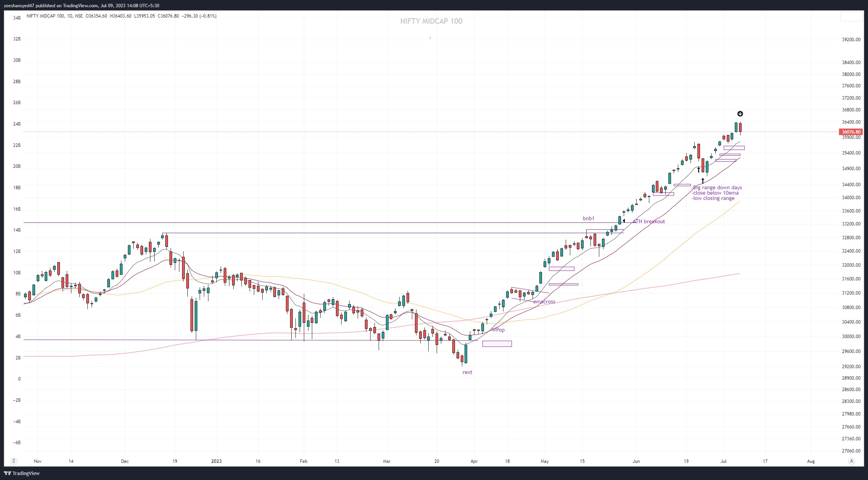Click the Jul label on the time axis
The image size is (868, 480).
(x=723, y=461)
